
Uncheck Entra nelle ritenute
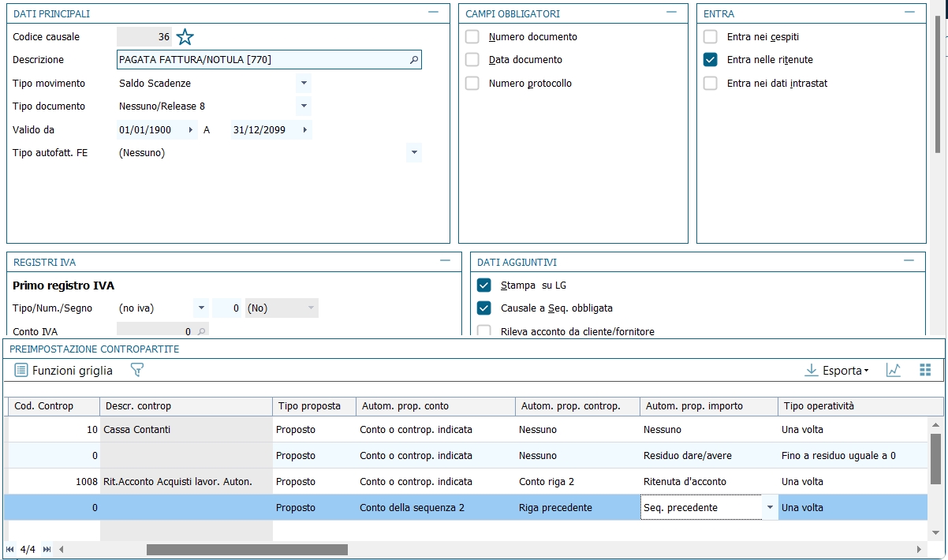click(711, 60)
